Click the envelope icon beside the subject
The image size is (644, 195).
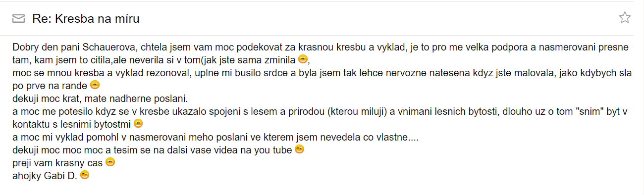click(x=18, y=19)
